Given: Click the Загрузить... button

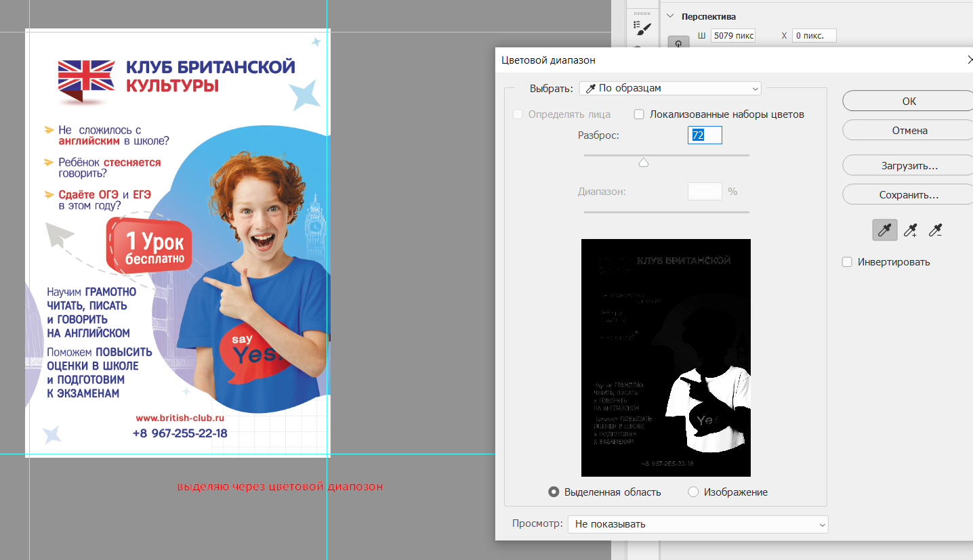Looking at the screenshot, I should click(909, 165).
